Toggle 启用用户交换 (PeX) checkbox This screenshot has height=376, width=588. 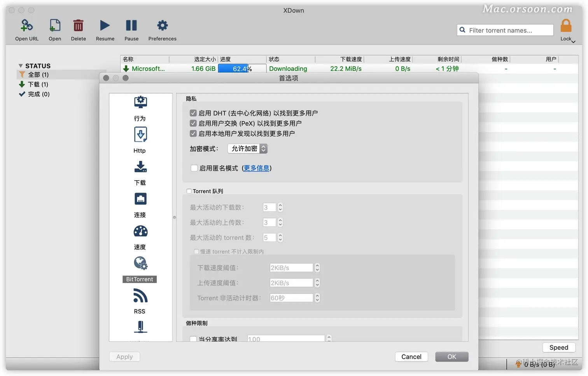coord(193,123)
